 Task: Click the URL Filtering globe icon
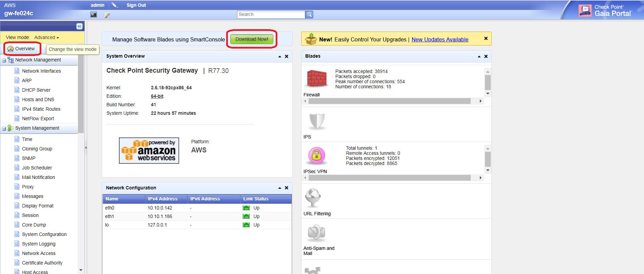click(313, 197)
